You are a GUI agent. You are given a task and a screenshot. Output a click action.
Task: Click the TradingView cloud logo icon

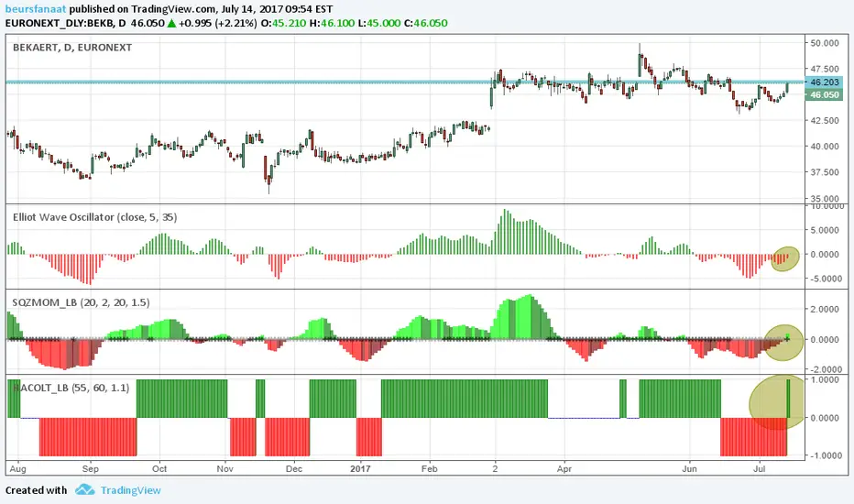[84, 490]
